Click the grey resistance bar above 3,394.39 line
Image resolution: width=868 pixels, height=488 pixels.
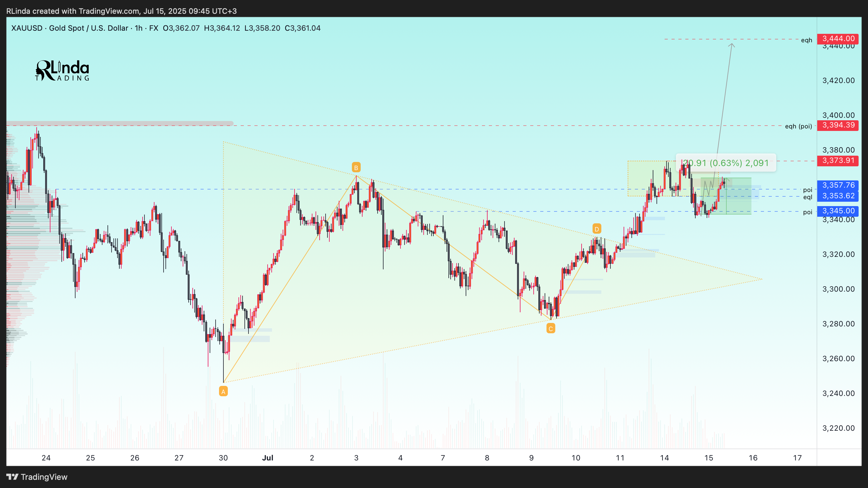120,123
